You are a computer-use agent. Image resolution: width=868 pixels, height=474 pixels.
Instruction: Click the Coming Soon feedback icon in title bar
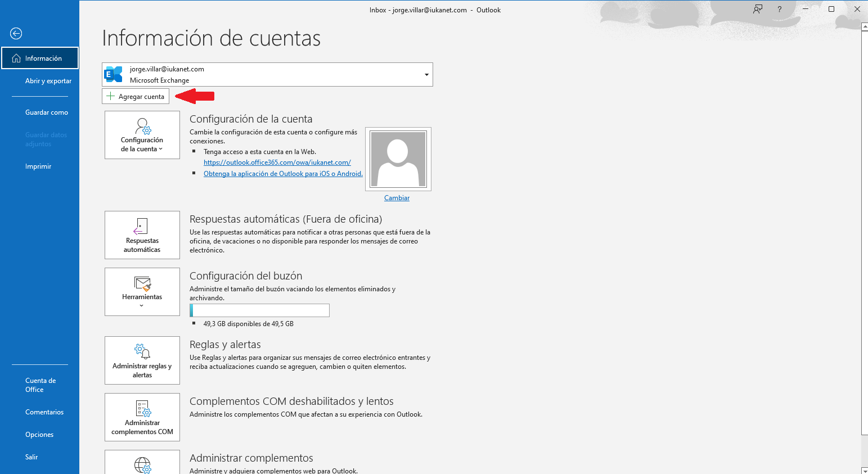pyautogui.click(x=758, y=9)
